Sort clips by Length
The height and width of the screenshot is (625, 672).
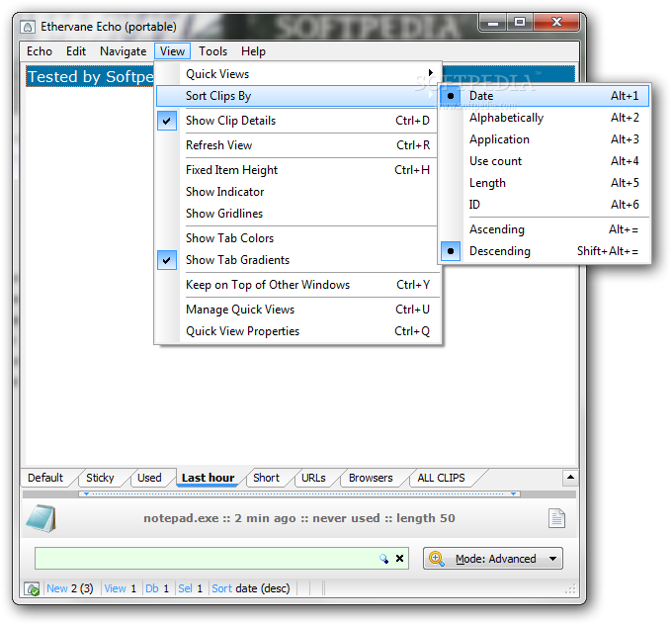click(545, 183)
